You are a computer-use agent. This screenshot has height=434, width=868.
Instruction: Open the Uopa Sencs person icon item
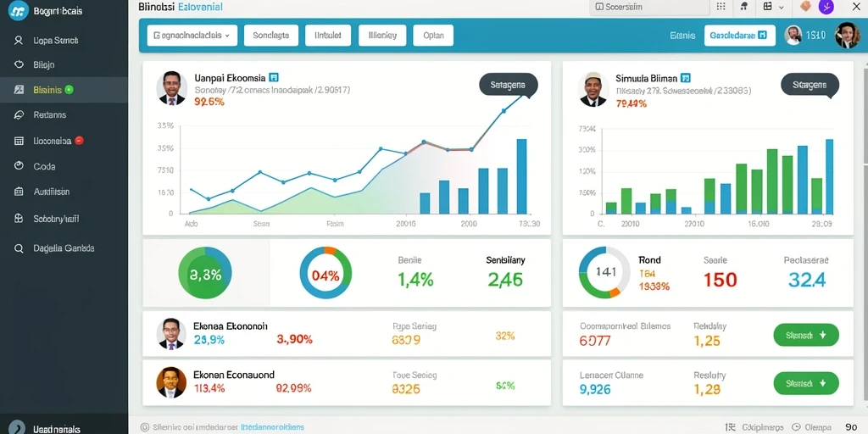(x=19, y=41)
